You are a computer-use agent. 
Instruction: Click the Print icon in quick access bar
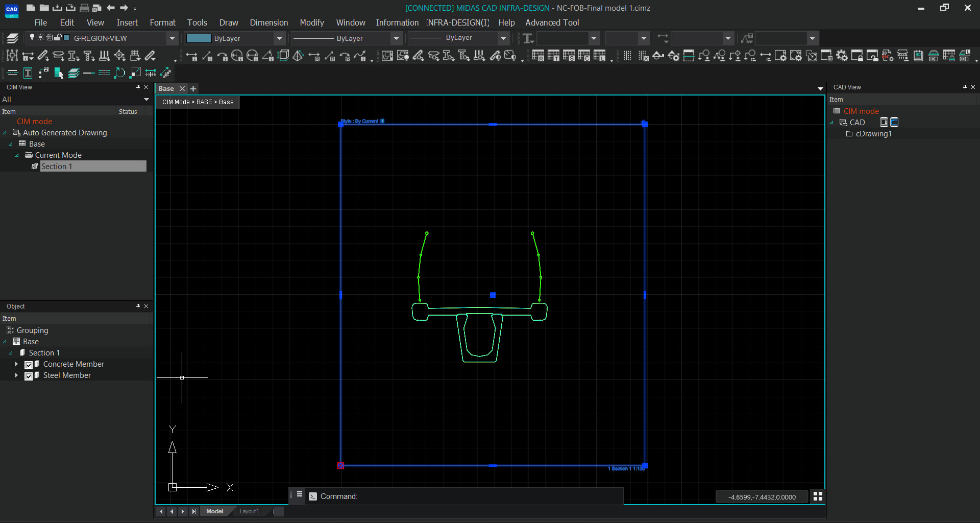coord(84,8)
